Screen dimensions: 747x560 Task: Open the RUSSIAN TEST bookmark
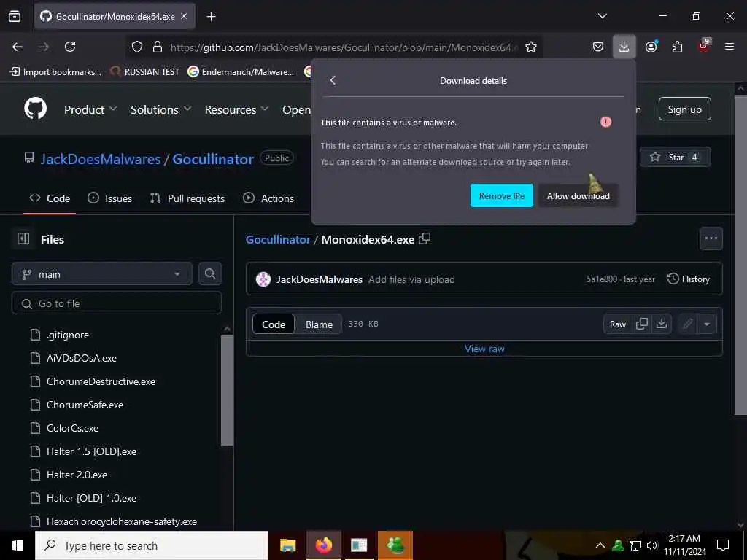pos(144,72)
